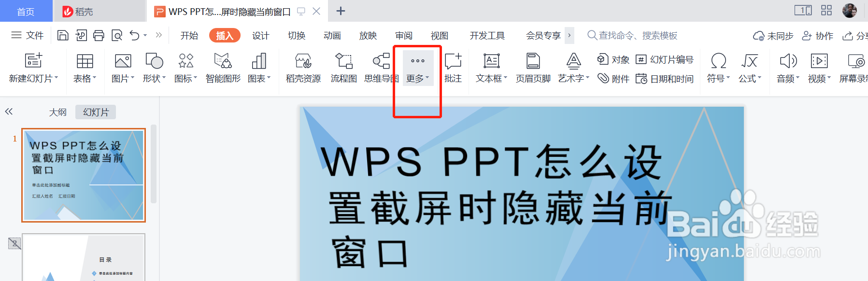
Task: Click the WordArt (艺术字) icon
Action: pyautogui.click(x=573, y=61)
